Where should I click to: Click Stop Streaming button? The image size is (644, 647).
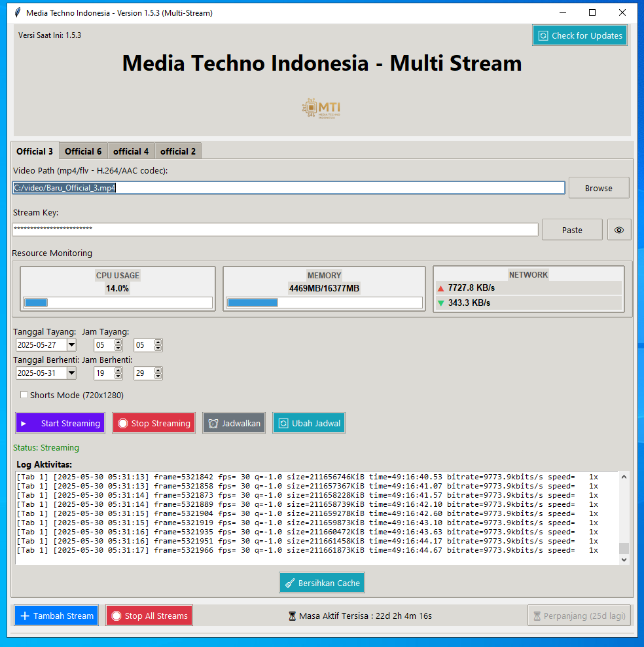point(154,423)
